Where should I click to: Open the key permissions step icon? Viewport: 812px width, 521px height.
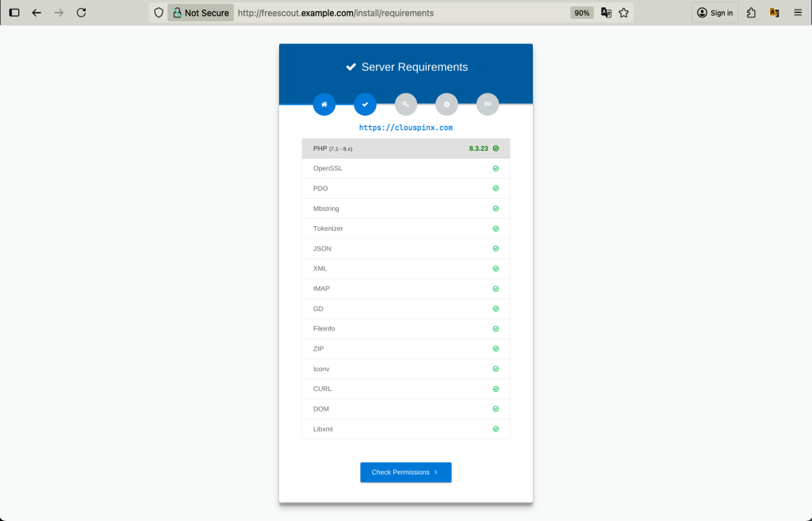click(406, 104)
